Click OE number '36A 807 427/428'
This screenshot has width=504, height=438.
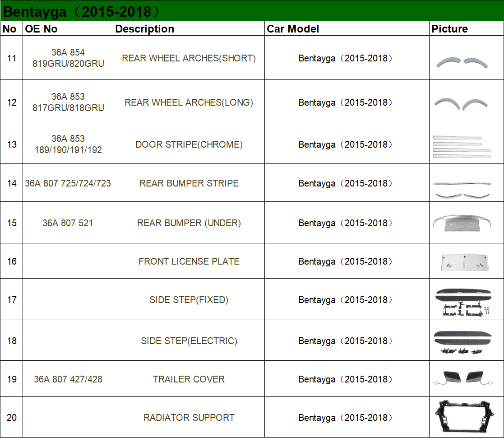[68, 379]
